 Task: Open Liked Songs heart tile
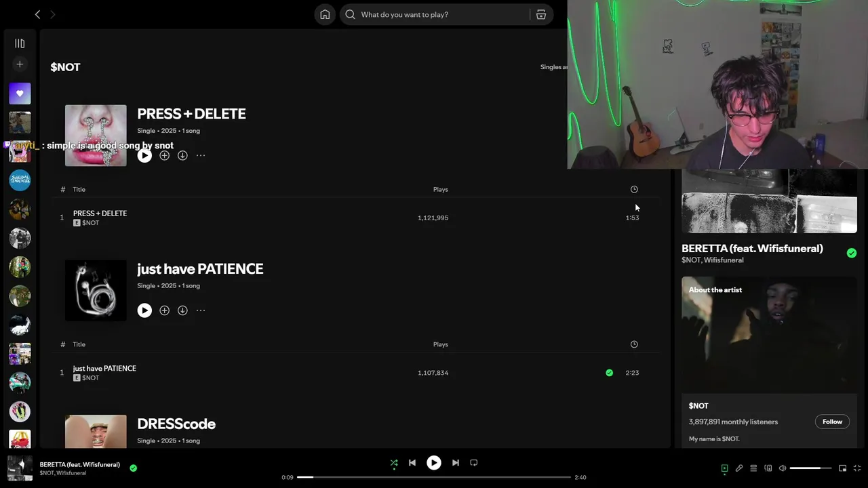tap(20, 94)
